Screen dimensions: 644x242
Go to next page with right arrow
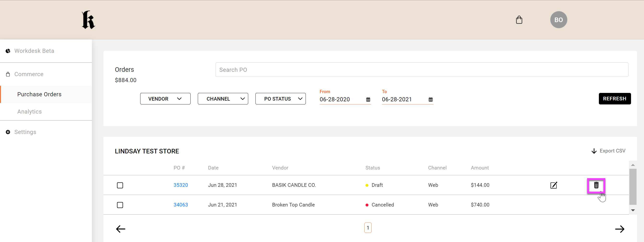click(x=620, y=229)
